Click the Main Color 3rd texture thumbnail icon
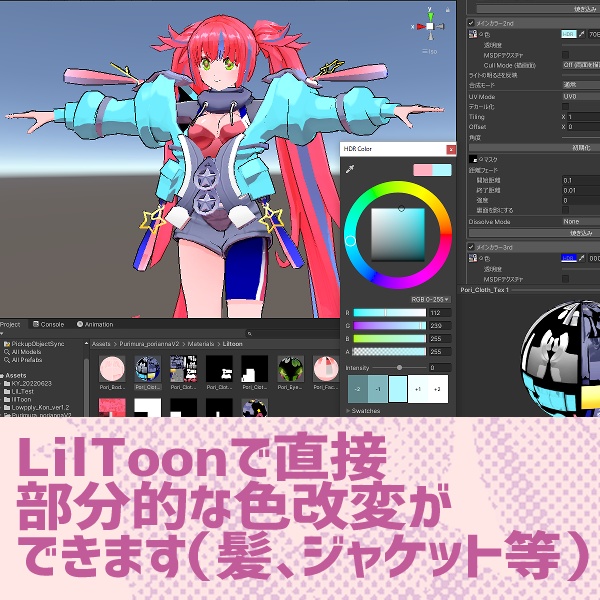The width and height of the screenshot is (600, 600). [473, 258]
